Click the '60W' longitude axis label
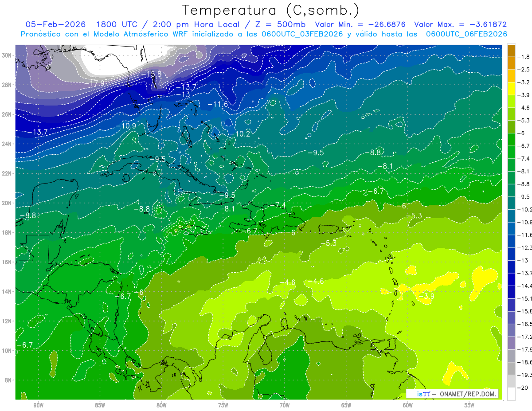 tap(408, 406)
